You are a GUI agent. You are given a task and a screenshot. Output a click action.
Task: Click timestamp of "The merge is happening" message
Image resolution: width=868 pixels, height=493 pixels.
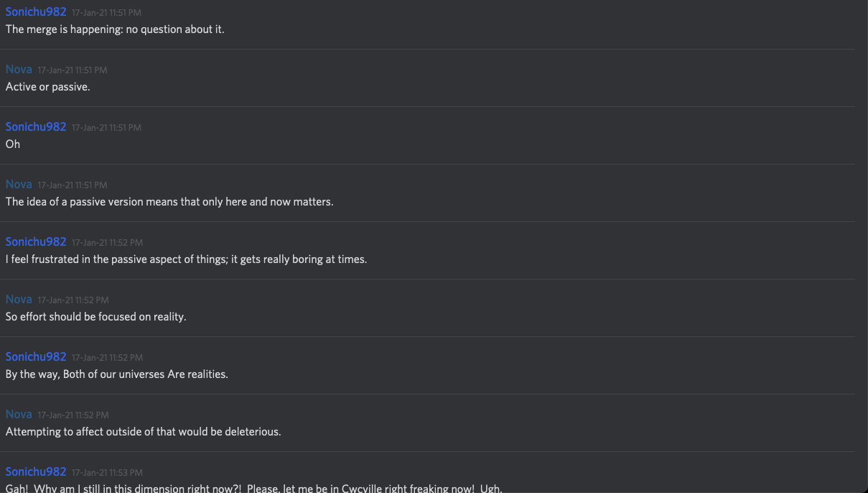point(106,12)
